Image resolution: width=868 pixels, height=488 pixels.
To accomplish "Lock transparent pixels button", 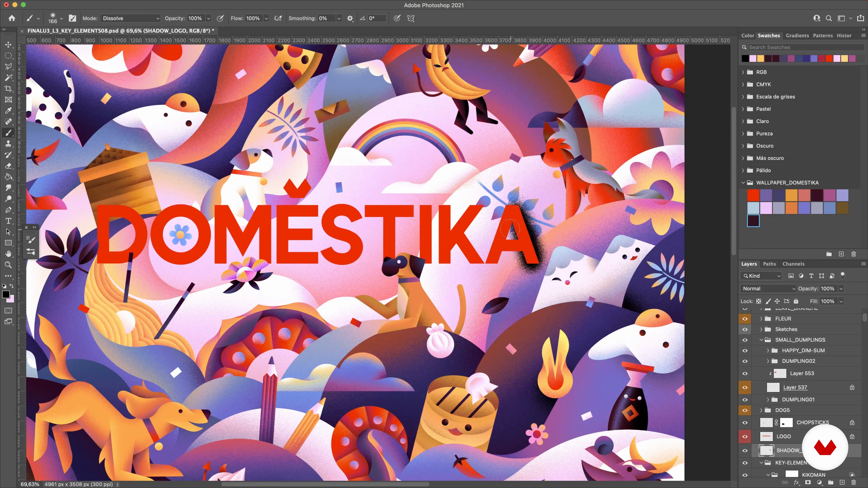I will 759,301.
